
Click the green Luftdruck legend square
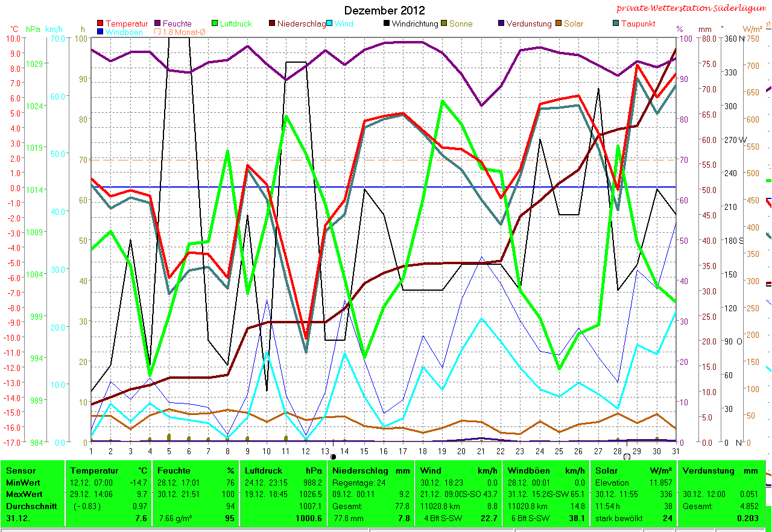coord(215,24)
